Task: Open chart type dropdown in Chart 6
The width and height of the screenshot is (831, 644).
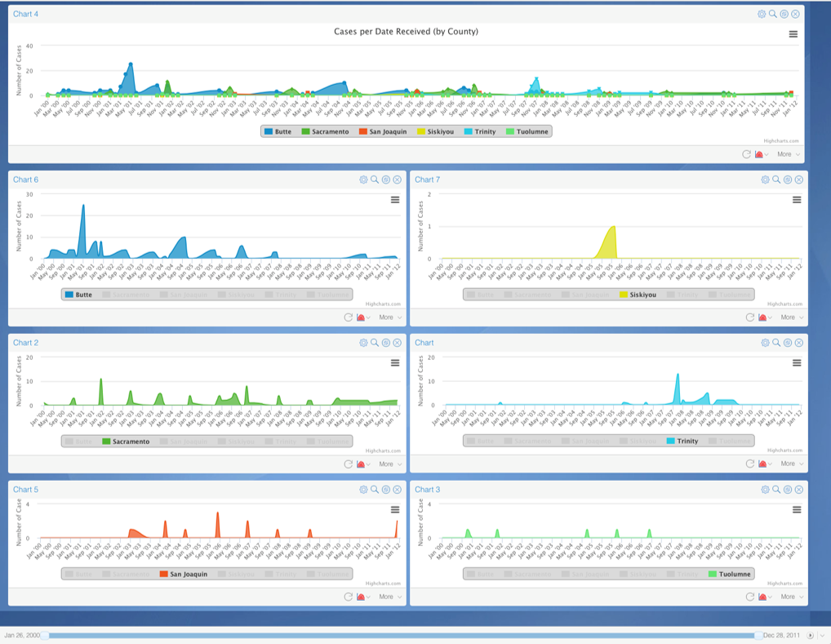Action: 363,318
